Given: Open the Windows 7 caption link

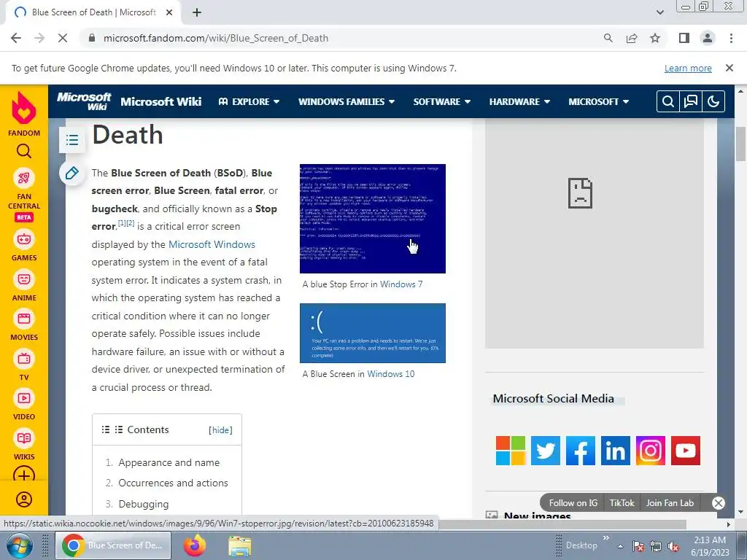Looking at the screenshot, I should click(401, 284).
